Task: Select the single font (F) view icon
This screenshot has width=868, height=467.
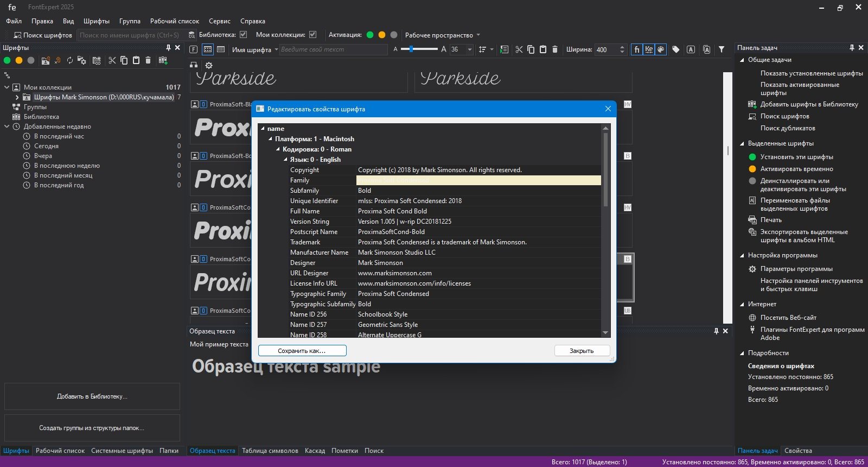Action: [x=194, y=49]
